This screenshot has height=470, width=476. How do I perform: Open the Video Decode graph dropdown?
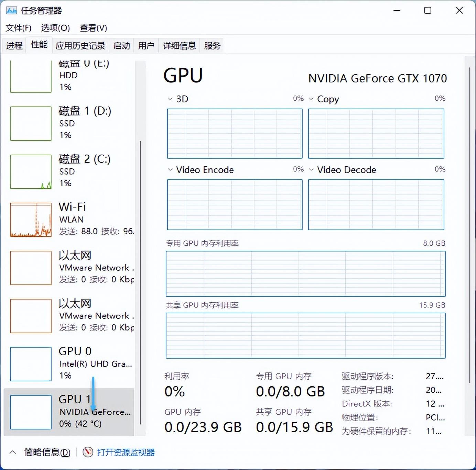[312, 169]
